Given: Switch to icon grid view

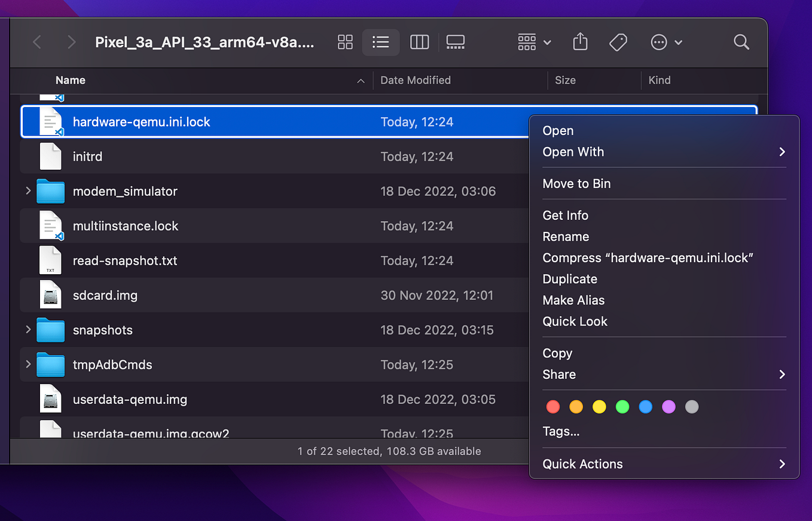Looking at the screenshot, I should pyautogui.click(x=345, y=42).
